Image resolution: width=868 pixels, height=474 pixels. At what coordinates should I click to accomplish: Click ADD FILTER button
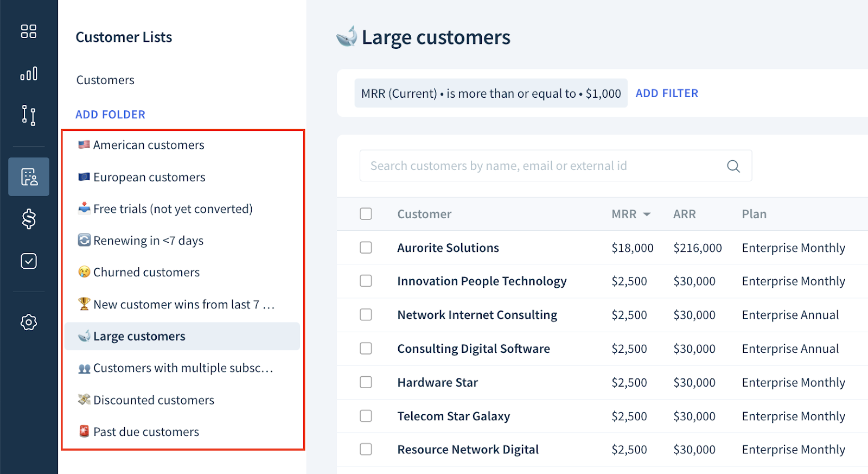point(667,93)
